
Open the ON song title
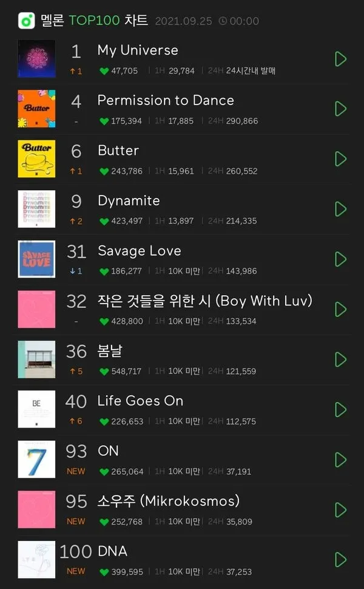[x=108, y=451]
